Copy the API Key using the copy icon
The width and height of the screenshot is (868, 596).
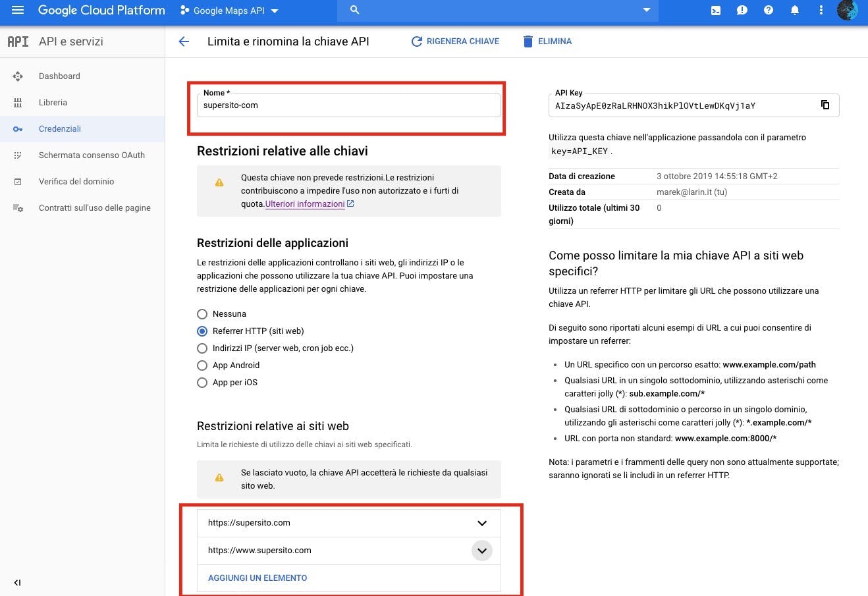(825, 105)
